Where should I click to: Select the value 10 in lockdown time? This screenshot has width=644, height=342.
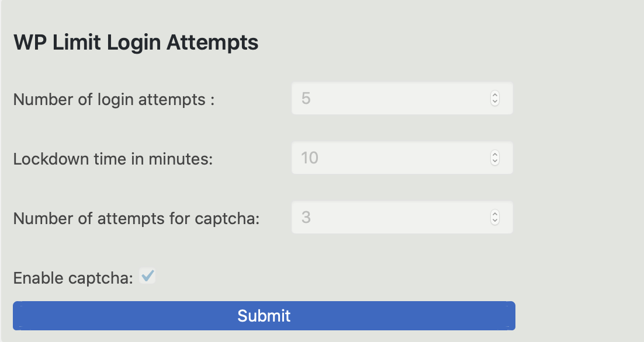click(x=310, y=158)
